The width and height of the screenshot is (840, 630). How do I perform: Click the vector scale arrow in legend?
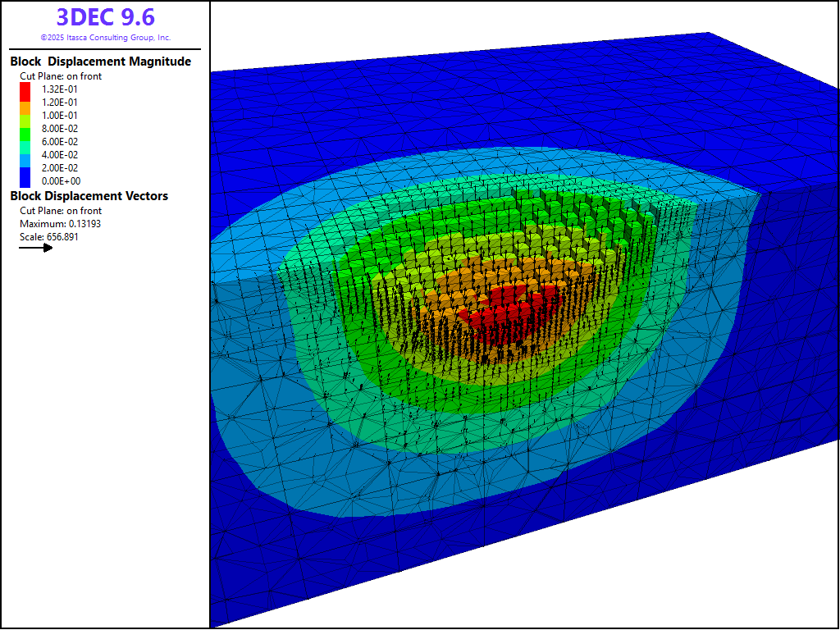pyautogui.click(x=36, y=248)
